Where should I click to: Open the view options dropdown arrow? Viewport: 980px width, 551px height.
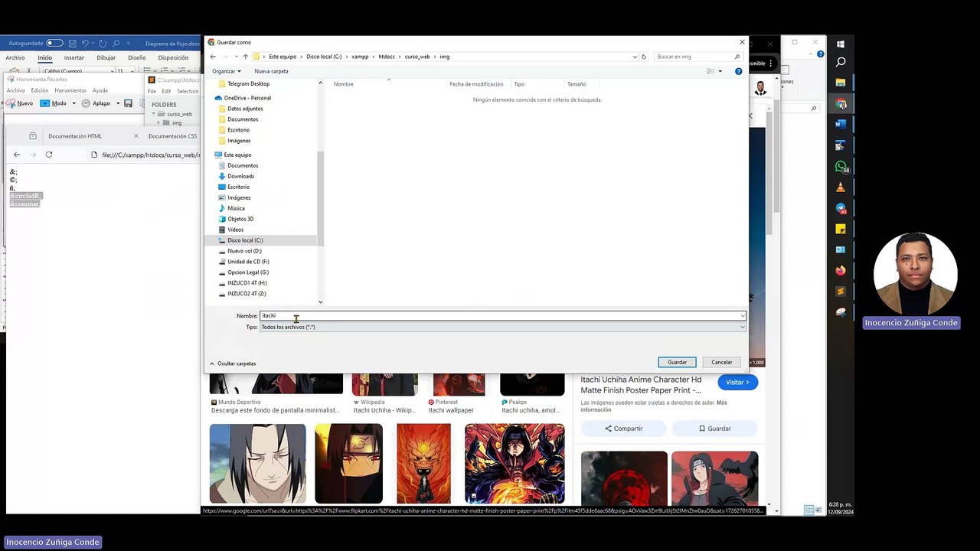click(720, 71)
